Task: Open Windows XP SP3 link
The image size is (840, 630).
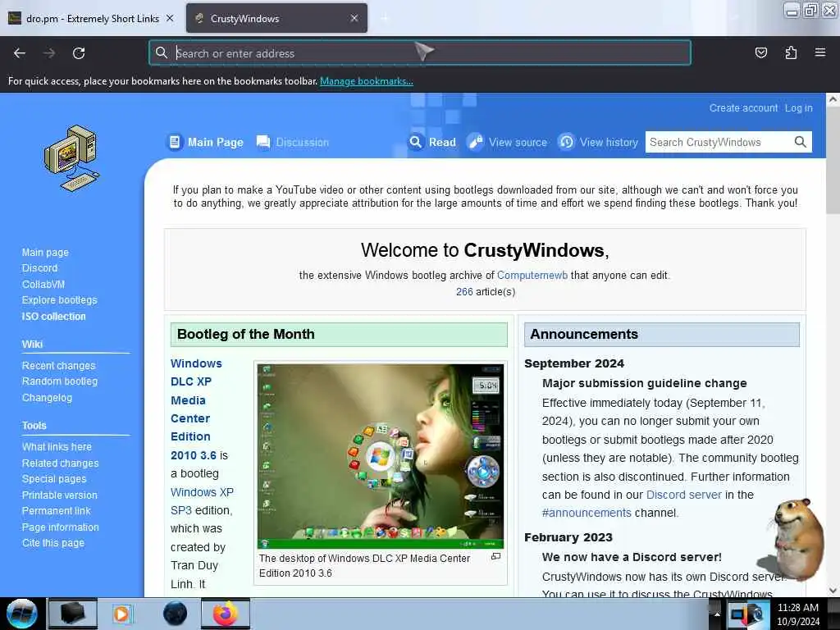Action: (x=202, y=501)
